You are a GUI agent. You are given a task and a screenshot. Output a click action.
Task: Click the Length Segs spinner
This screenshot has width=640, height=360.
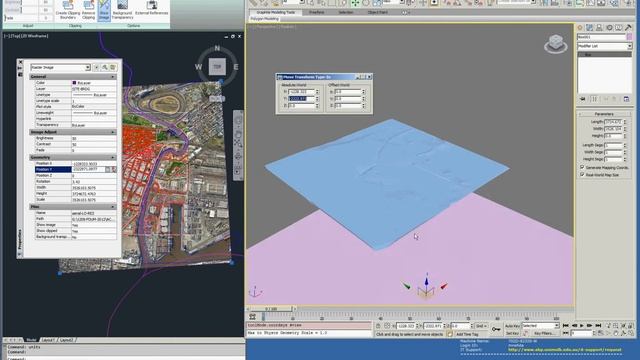coord(625,145)
